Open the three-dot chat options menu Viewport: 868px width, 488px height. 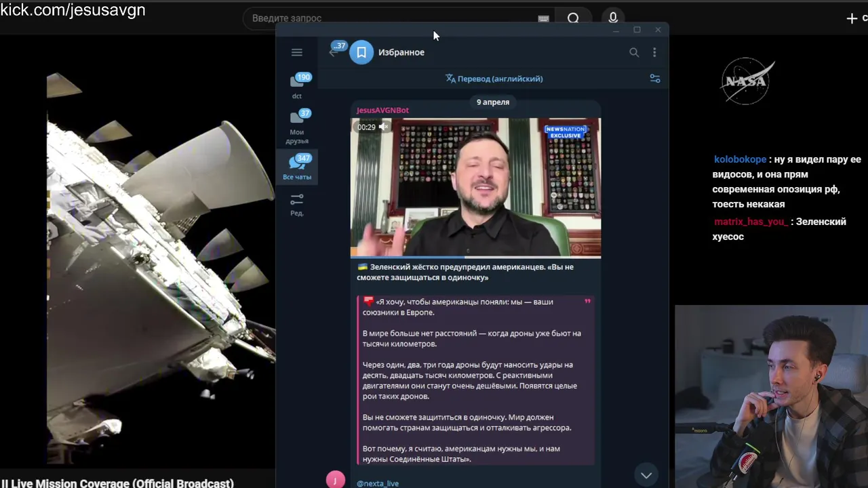point(654,52)
